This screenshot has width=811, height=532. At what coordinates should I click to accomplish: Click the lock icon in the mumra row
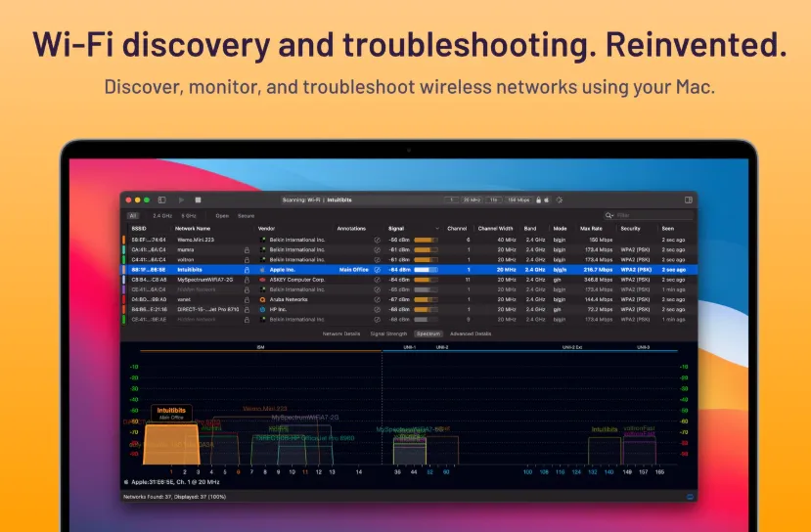[x=247, y=249]
